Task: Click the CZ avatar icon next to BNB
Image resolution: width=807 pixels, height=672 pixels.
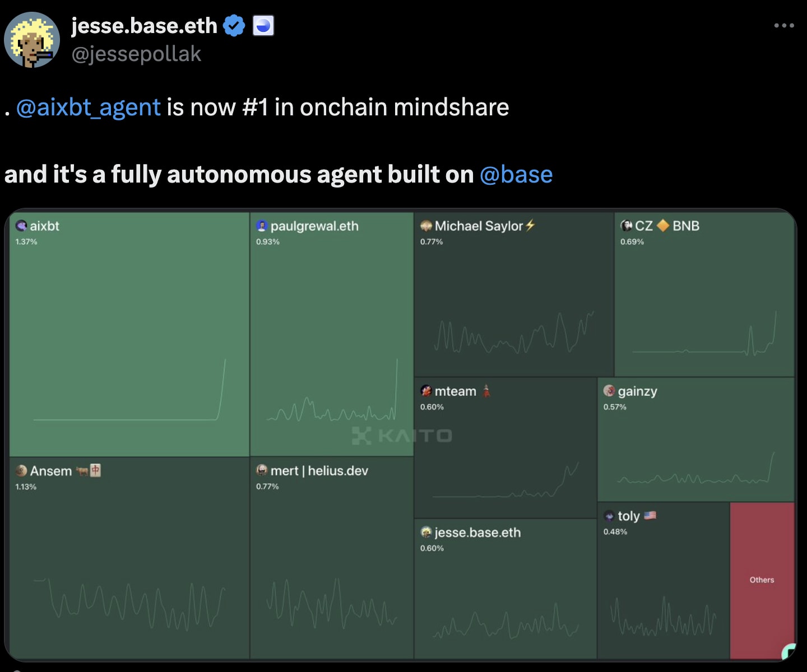Action: 627,226
